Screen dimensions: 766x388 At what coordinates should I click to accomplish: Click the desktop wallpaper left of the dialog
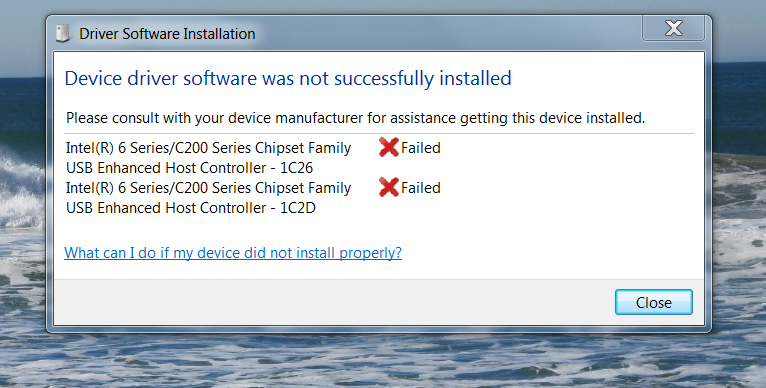point(22,195)
